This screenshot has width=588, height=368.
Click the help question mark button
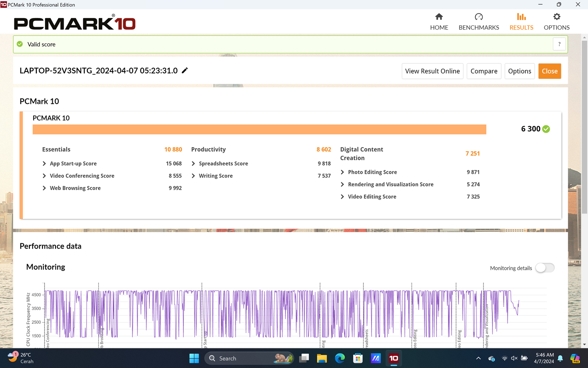click(x=559, y=44)
